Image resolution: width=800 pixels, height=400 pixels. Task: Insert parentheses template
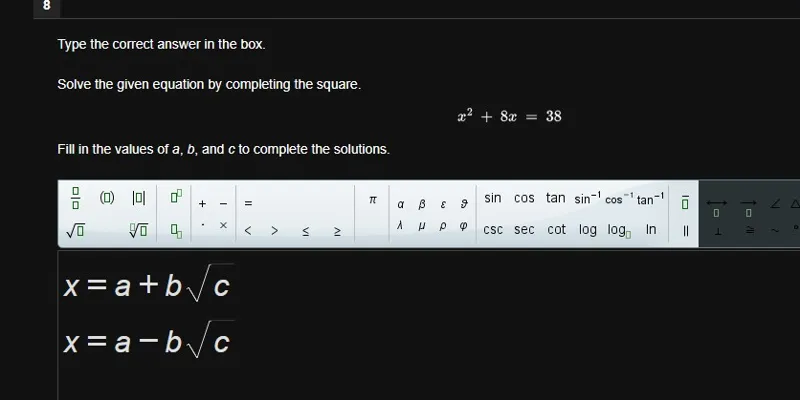[x=107, y=197]
